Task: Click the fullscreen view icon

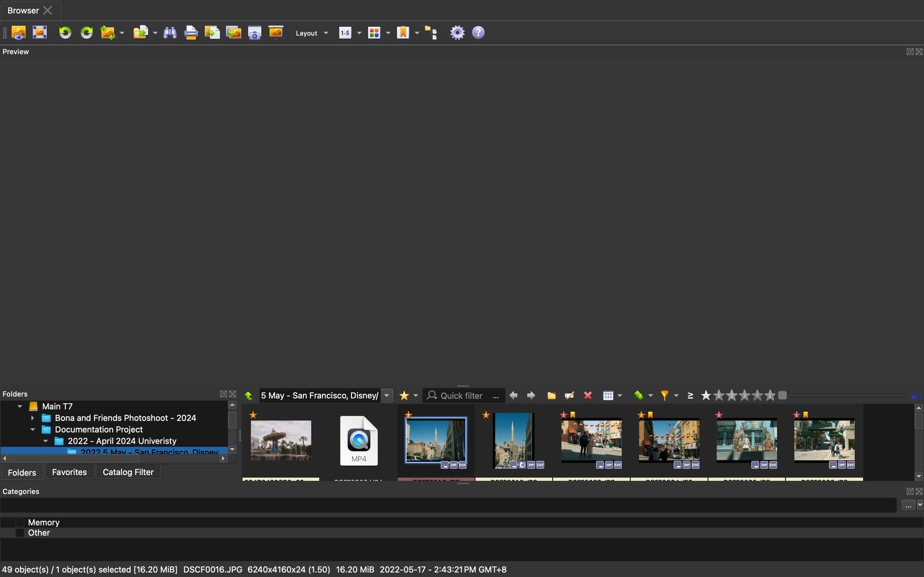Action: (x=40, y=33)
